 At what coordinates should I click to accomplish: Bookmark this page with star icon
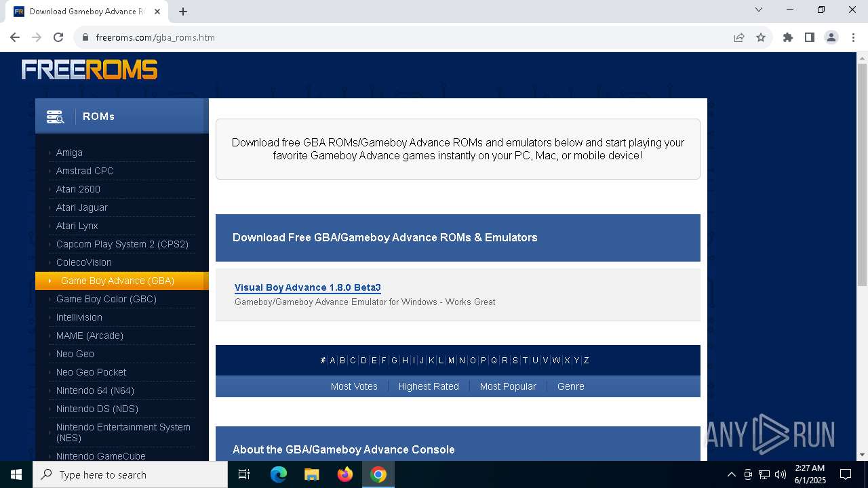[761, 37]
